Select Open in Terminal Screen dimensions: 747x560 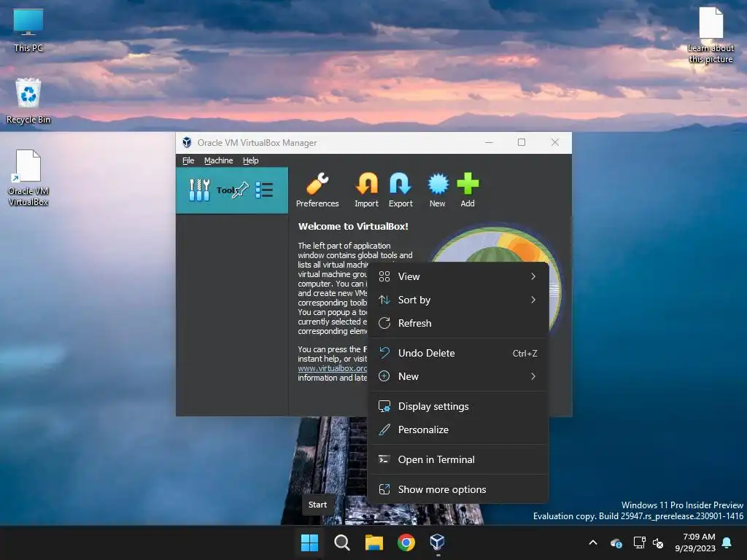tap(458, 460)
